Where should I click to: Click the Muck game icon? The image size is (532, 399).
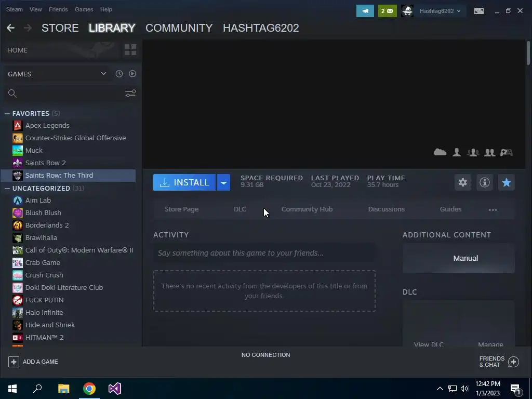17,150
